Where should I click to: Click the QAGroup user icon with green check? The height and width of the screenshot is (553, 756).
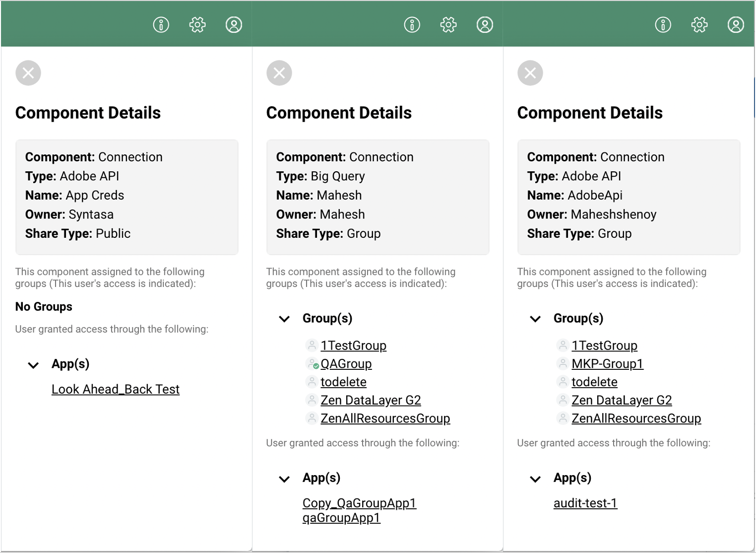point(312,364)
